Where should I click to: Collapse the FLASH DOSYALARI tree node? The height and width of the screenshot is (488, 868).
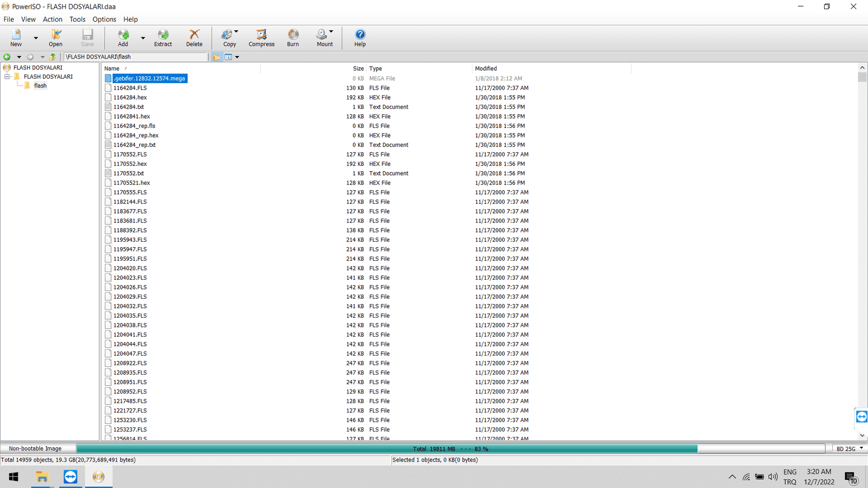point(8,76)
